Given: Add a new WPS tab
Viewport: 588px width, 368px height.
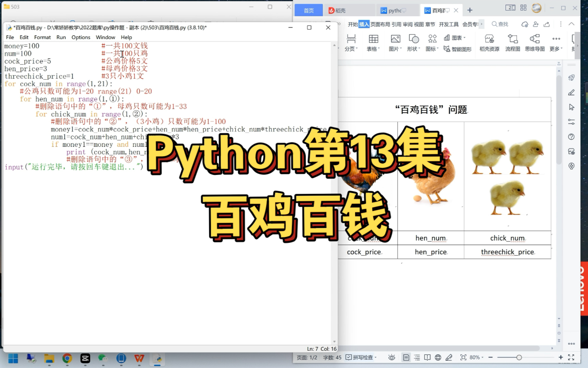Looking at the screenshot, I should click(x=470, y=11).
